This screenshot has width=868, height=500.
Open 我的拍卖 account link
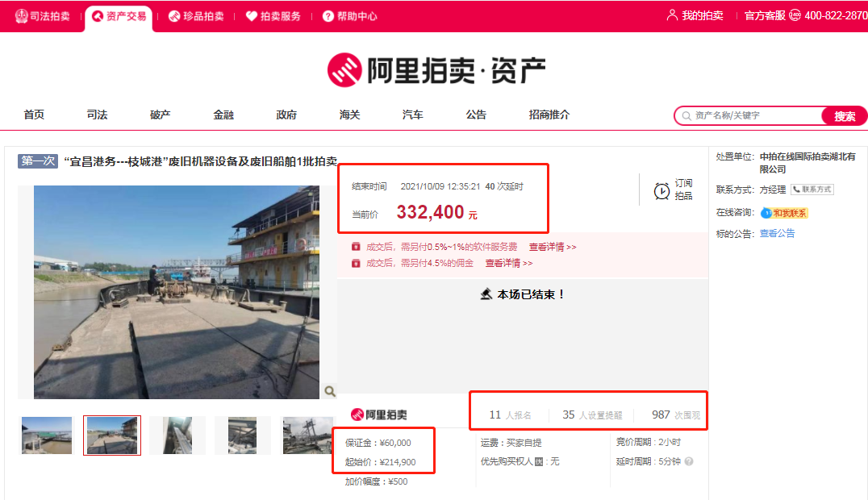coord(703,15)
